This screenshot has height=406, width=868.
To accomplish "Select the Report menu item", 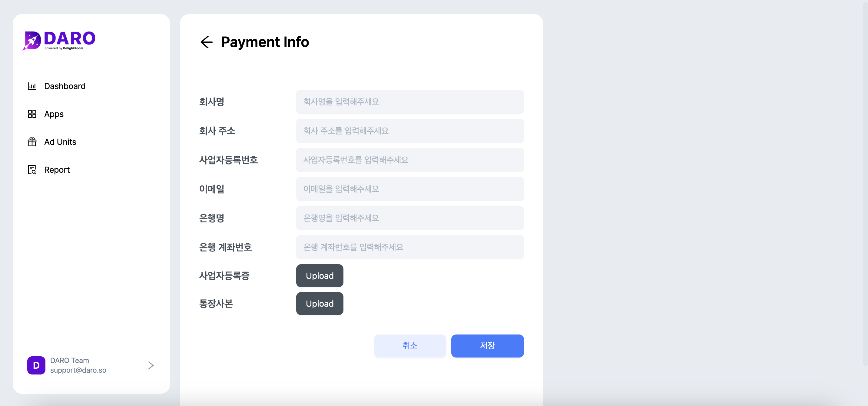I will 57,169.
